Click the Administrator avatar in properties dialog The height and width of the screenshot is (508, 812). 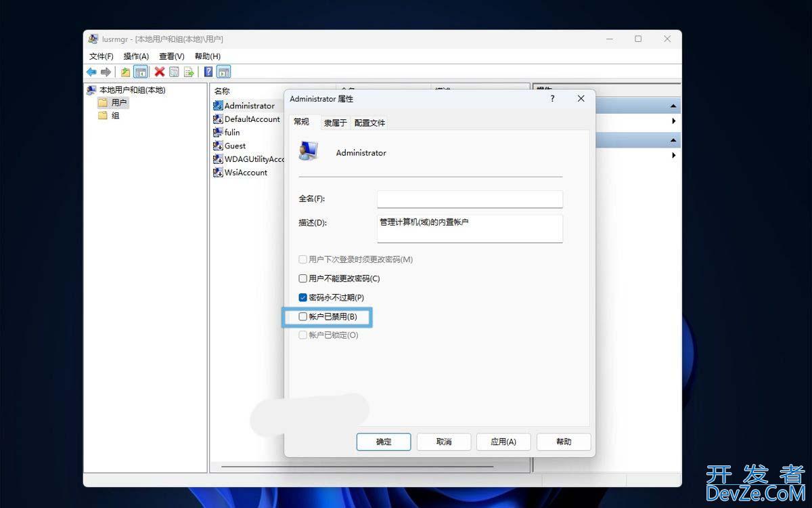[x=309, y=150]
